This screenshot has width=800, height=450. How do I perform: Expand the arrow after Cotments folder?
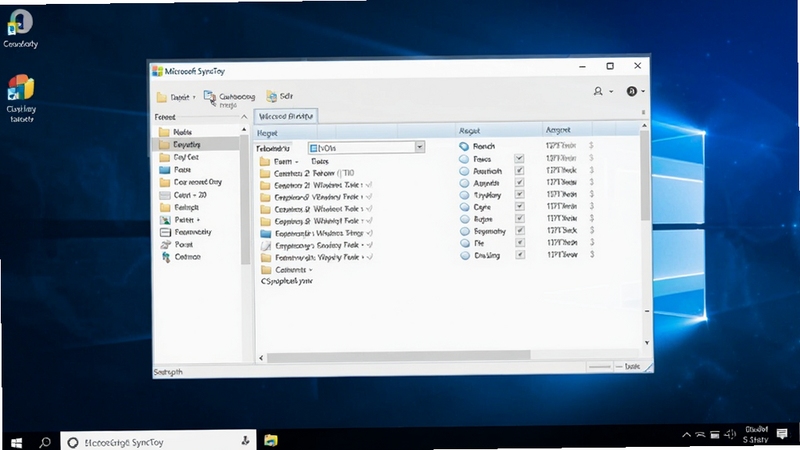311,270
